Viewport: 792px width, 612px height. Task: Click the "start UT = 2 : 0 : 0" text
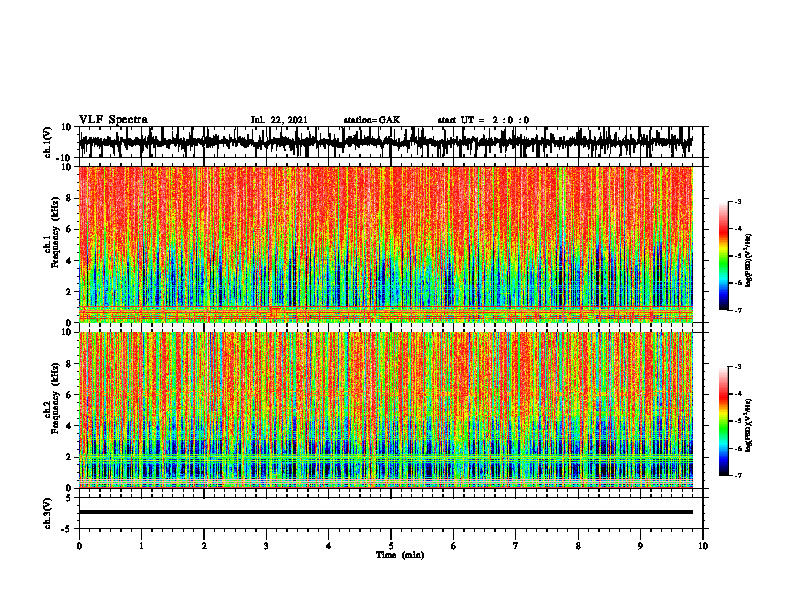pos(483,120)
